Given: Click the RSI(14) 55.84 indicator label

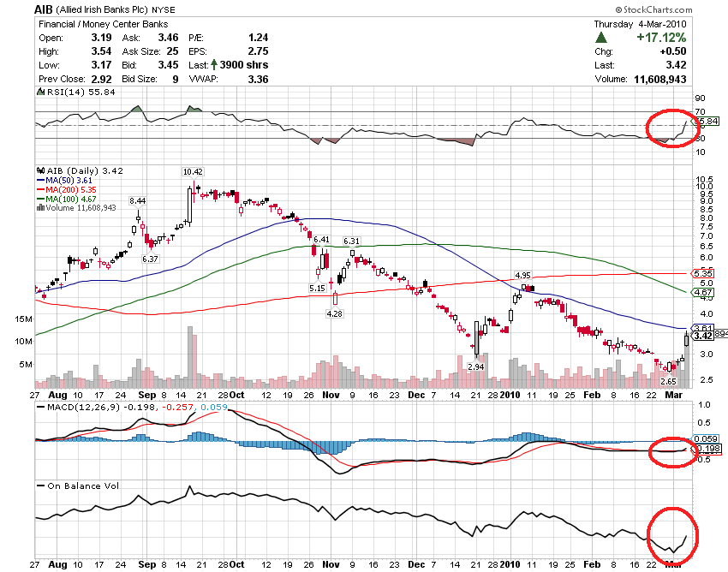Looking at the screenshot, I should (81, 92).
